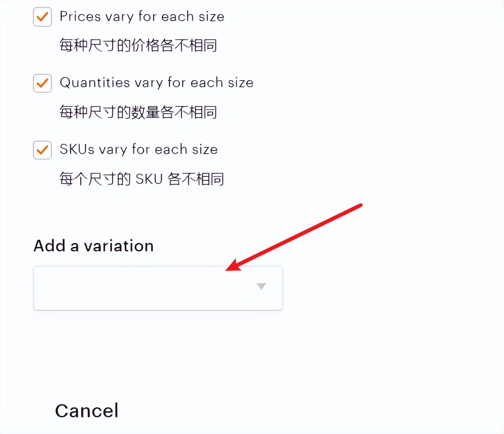Viewport: 504px width, 434px height.
Task: Click the Chinese translation under Prices vary
Action: (x=138, y=46)
